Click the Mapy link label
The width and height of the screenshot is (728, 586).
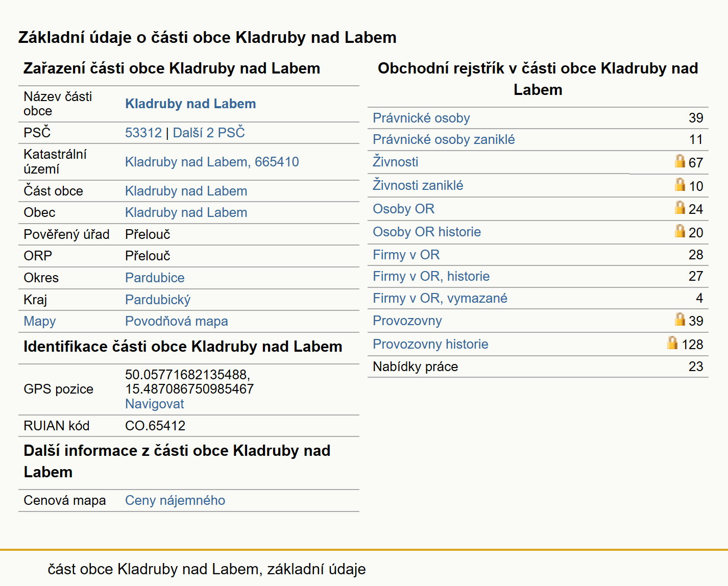tap(40, 321)
